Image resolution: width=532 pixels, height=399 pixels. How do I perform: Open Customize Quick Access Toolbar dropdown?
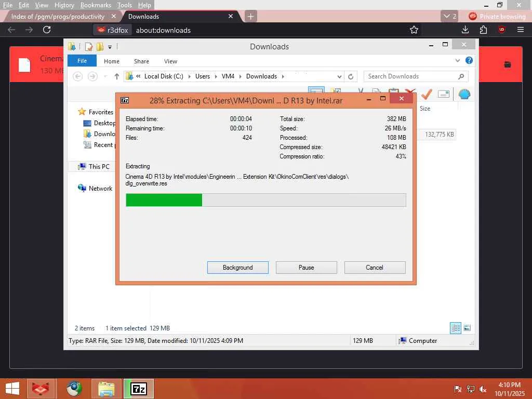point(110,47)
